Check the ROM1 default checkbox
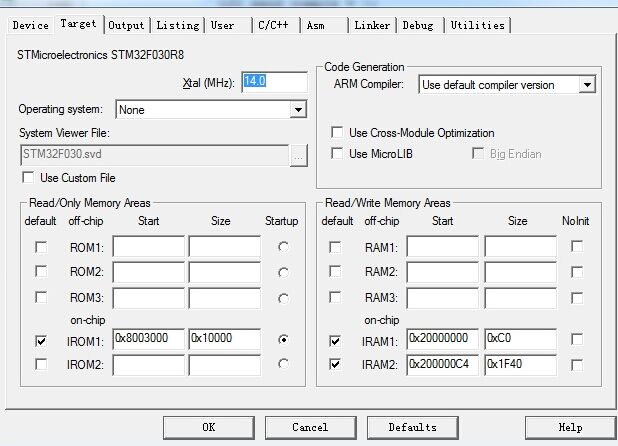This screenshot has width=618, height=446. pyautogui.click(x=41, y=247)
